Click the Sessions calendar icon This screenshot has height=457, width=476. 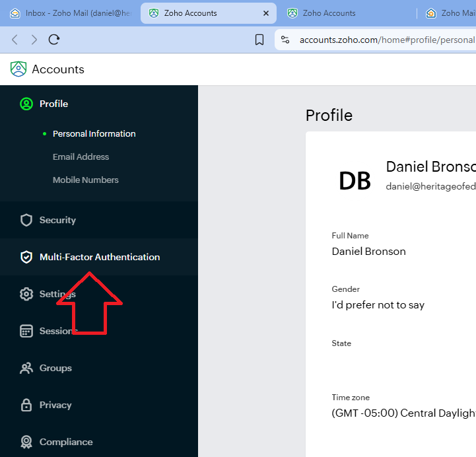coord(26,331)
